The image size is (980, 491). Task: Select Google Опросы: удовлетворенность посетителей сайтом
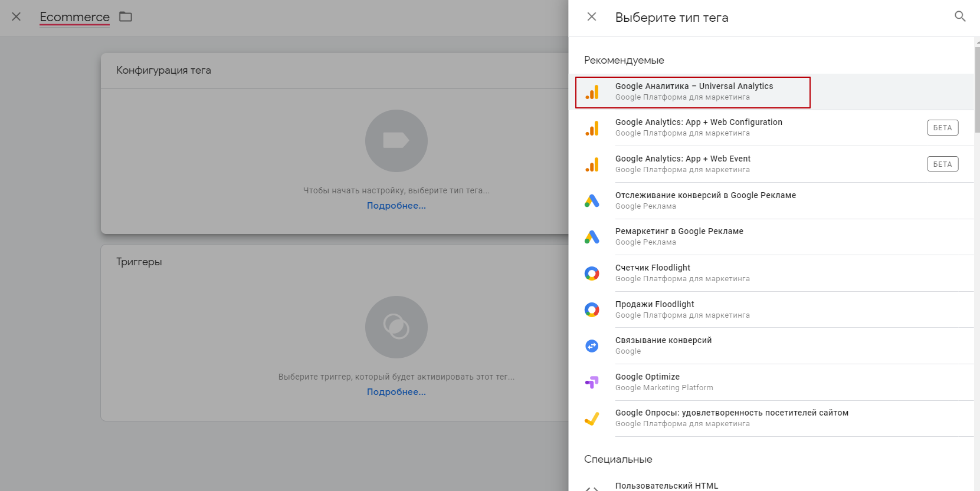[x=771, y=418]
